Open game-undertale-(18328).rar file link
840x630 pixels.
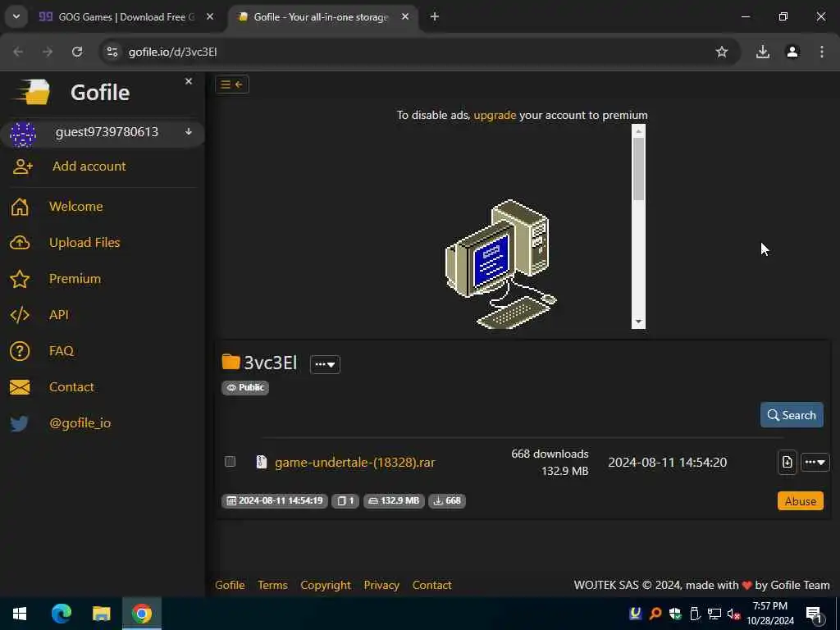click(354, 463)
